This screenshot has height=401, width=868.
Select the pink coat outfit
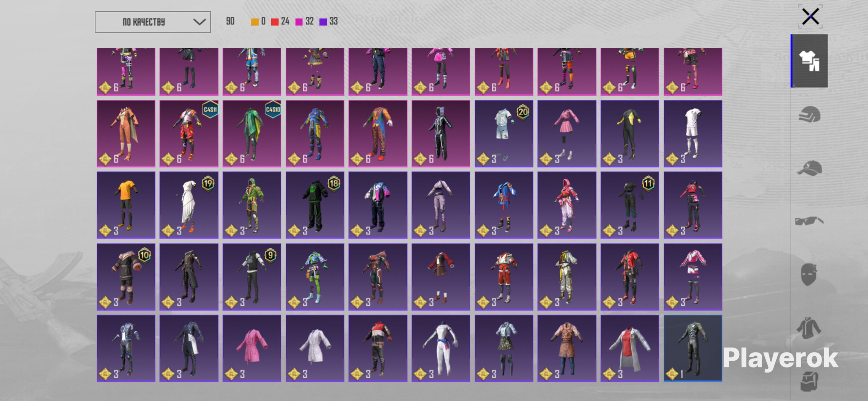click(252, 348)
